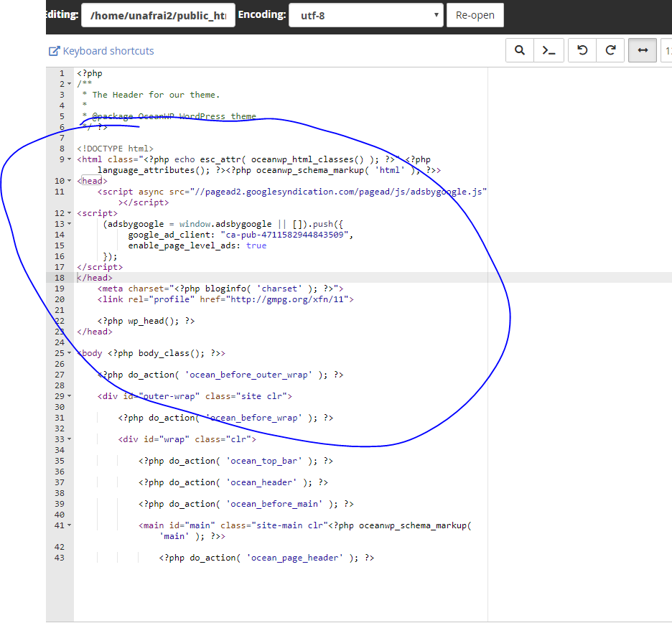Collapse the script block at line 12
The image size is (672, 623).
coord(67,212)
